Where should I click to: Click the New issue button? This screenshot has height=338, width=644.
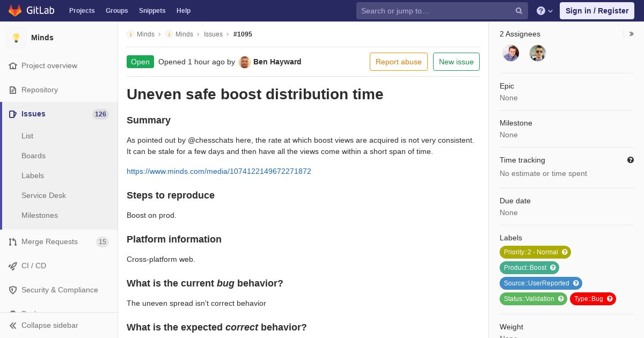click(456, 62)
